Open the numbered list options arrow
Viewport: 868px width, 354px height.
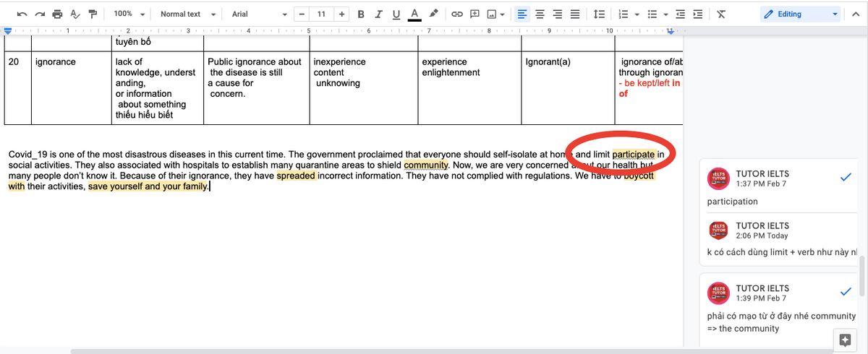coord(636,14)
